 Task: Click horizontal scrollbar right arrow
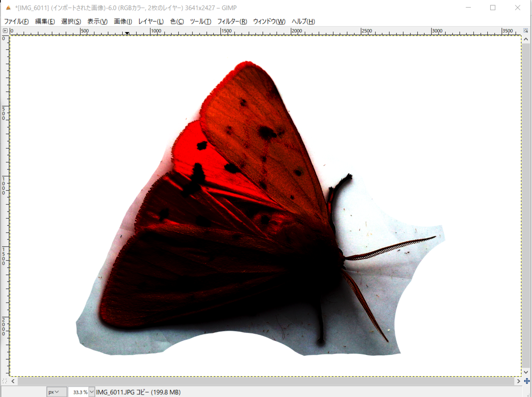pos(518,381)
